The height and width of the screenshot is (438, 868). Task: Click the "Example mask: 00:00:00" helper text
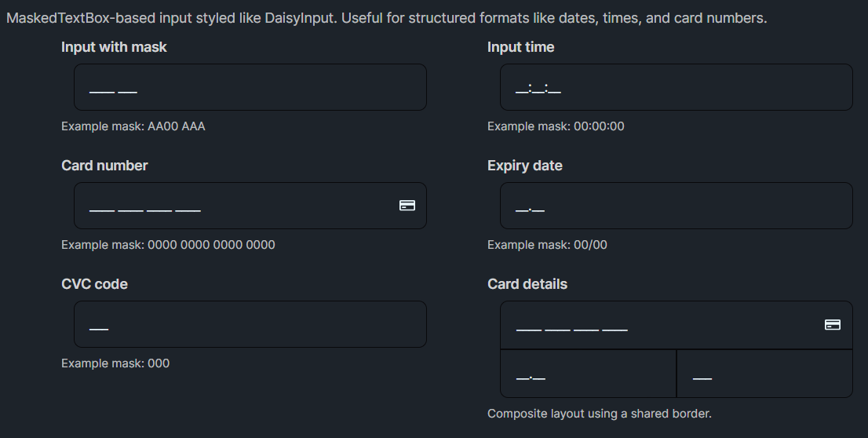pos(556,126)
